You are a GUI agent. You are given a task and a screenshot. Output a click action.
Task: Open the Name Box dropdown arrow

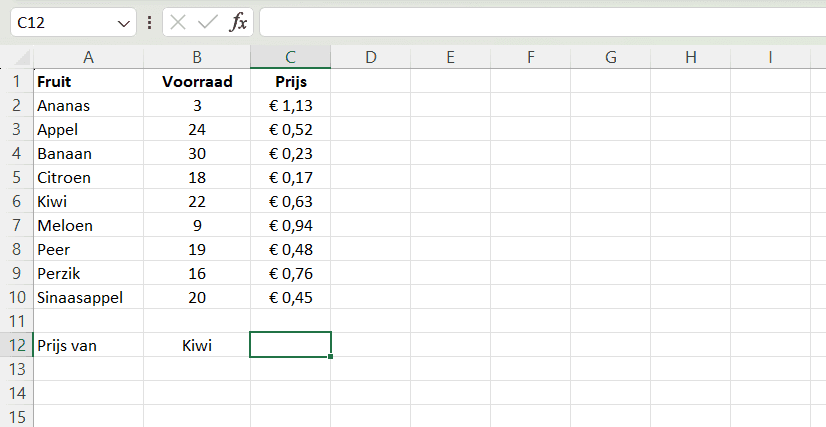(x=123, y=23)
